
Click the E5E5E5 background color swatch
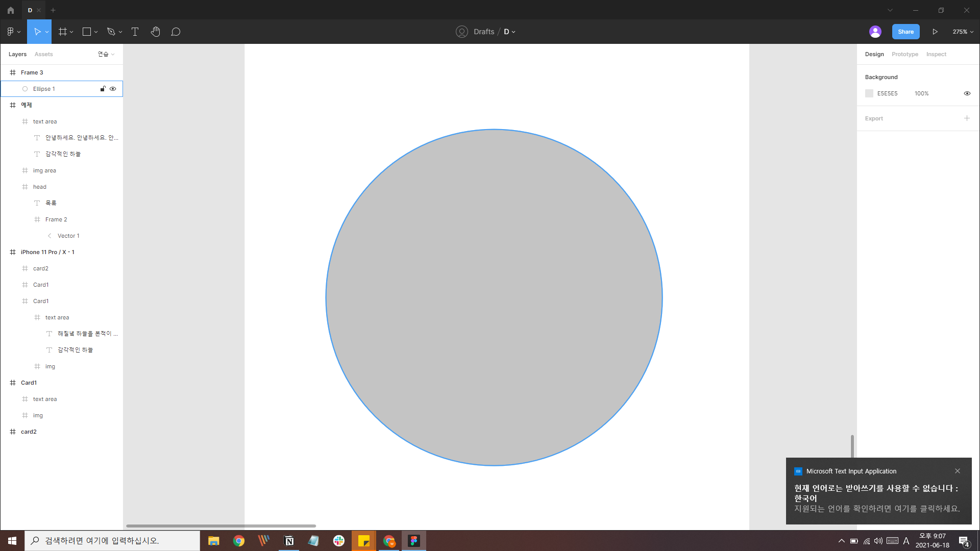(x=869, y=93)
